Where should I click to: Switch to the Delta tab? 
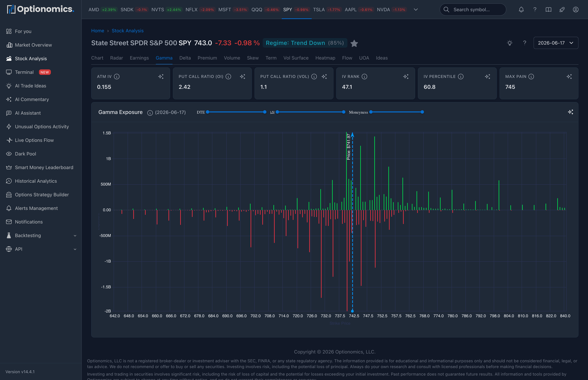click(185, 58)
